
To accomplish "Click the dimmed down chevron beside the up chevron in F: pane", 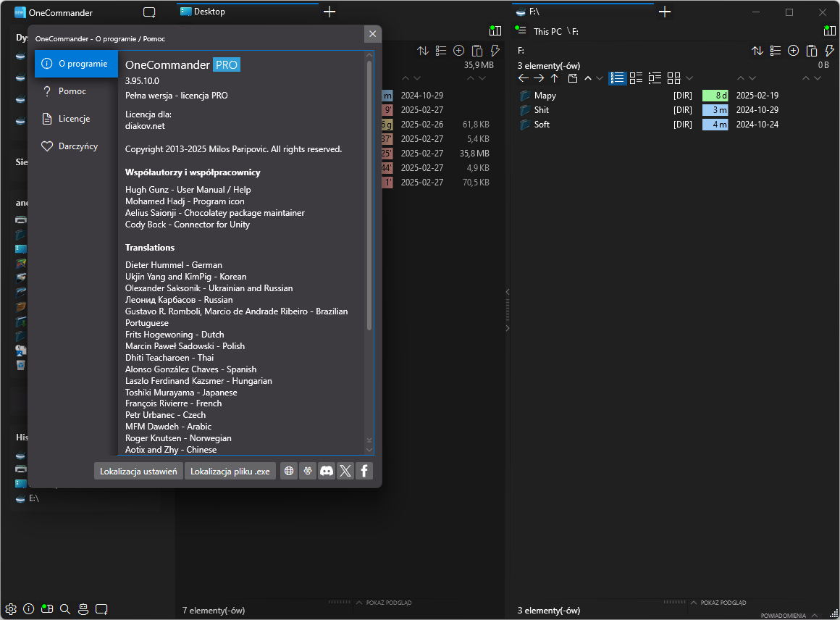I will tap(600, 78).
